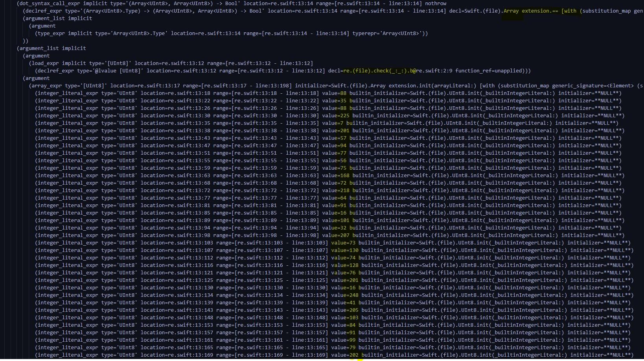This screenshot has width=644, height=361.
Task: Click 'value=74' on the 13:112 line
Action: 343,257
